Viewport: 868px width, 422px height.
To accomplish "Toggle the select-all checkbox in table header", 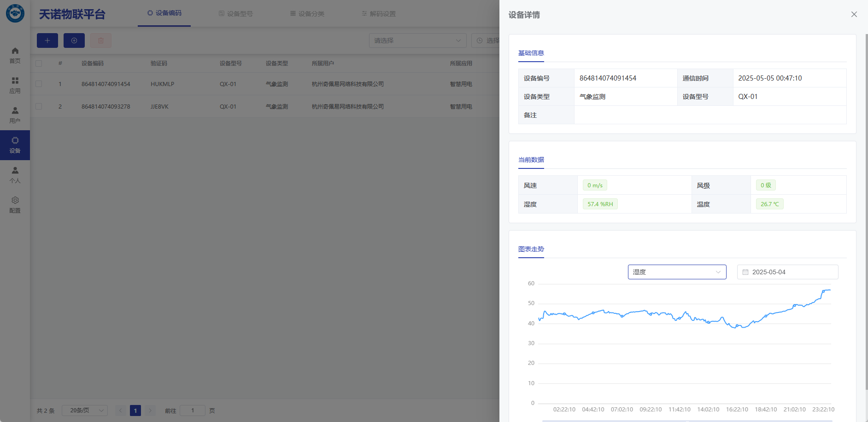I will pyautogui.click(x=39, y=64).
